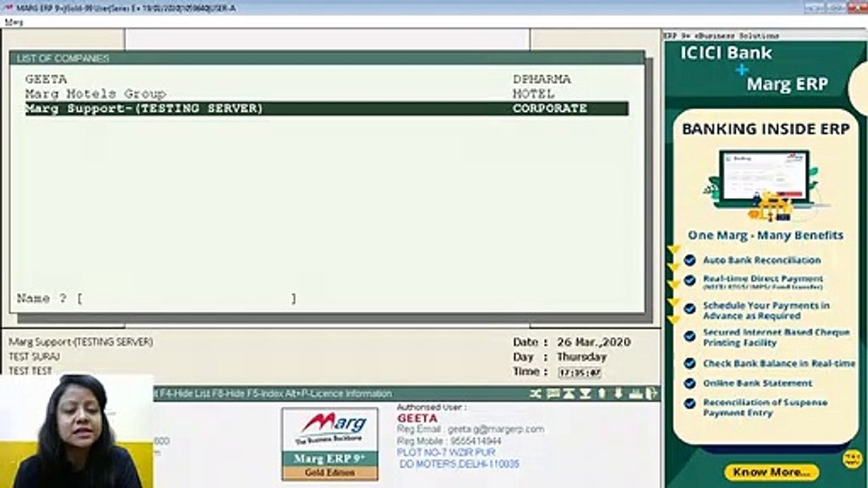Click the Marg ERP 9+ Gold Edition logo
Viewport: 868px width, 488px height.
tap(330, 444)
